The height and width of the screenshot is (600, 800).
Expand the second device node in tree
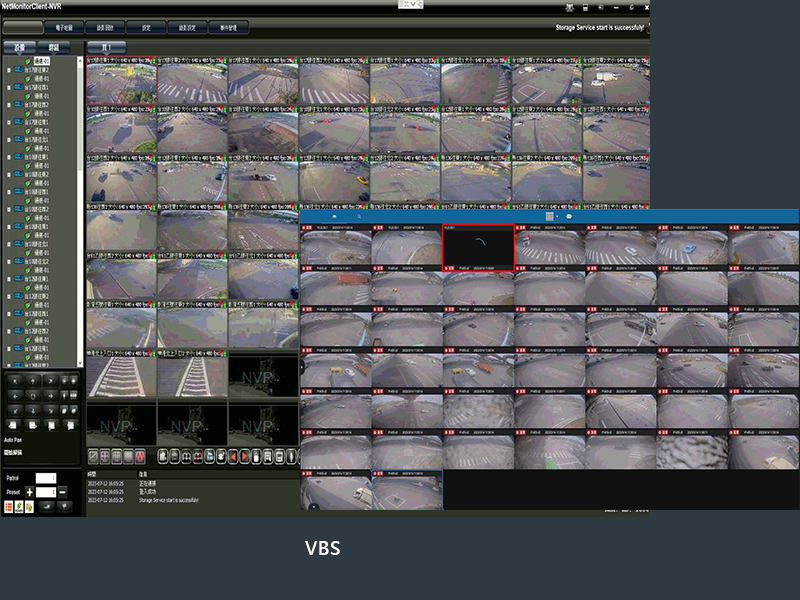point(9,87)
